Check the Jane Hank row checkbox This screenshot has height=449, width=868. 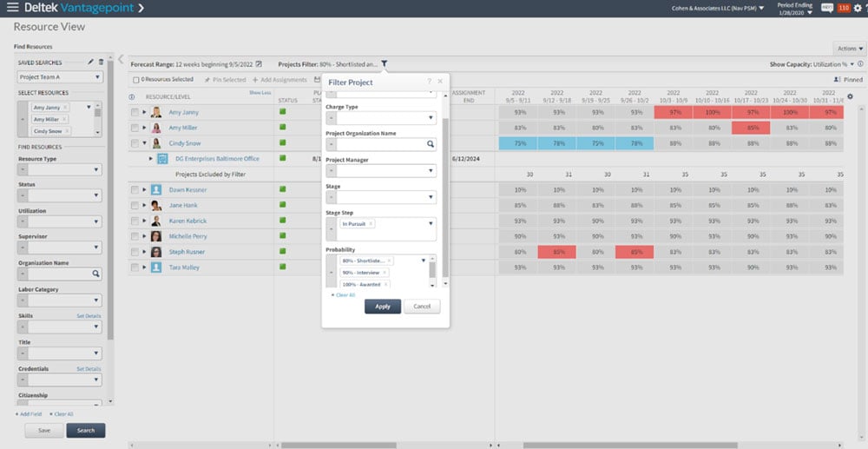[135, 206]
